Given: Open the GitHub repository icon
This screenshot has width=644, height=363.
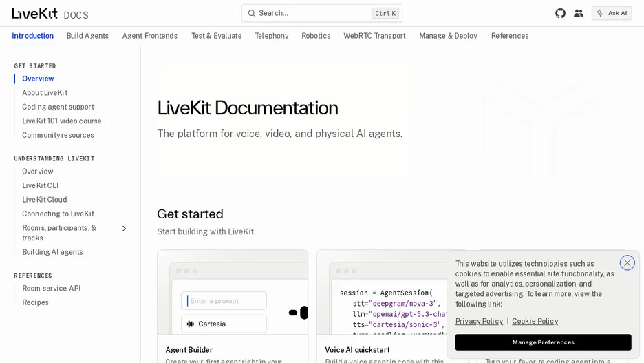Looking at the screenshot, I should [560, 13].
